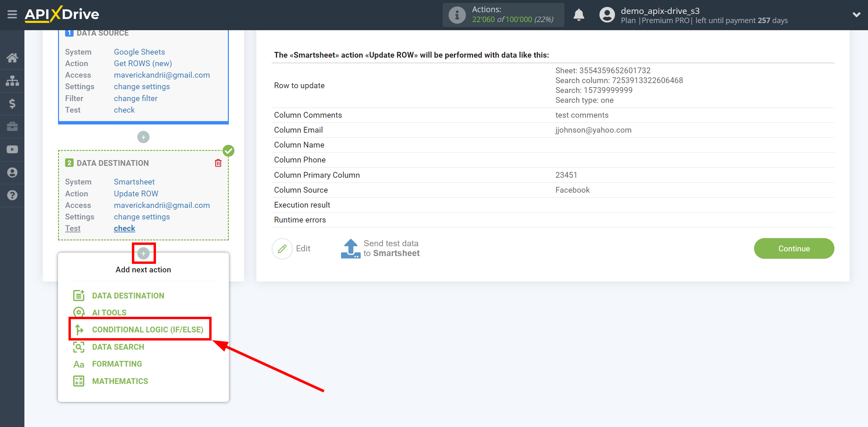Open the billing dollar sidebar icon
The width and height of the screenshot is (868, 427).
(x=12, y=103)
